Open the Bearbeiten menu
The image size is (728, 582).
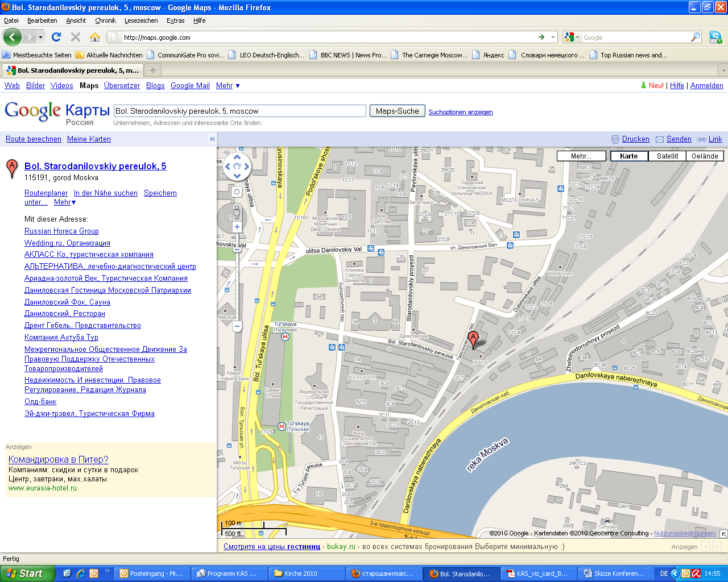click(42, 20)
